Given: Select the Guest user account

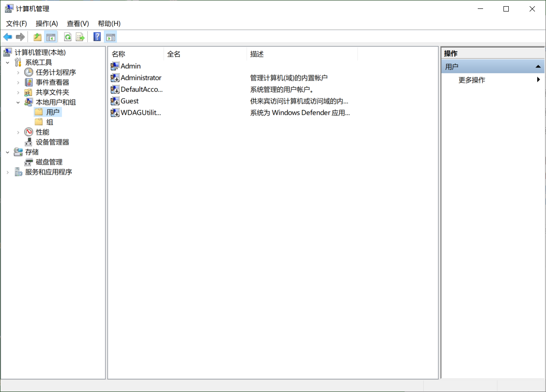Looking at the screenshot, I should coord(129,101).
